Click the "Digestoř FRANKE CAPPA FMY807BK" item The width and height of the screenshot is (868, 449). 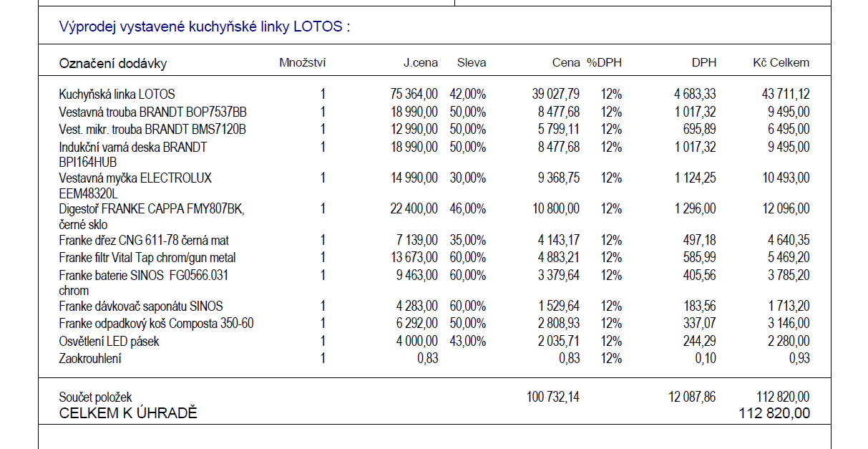[152, 209]
